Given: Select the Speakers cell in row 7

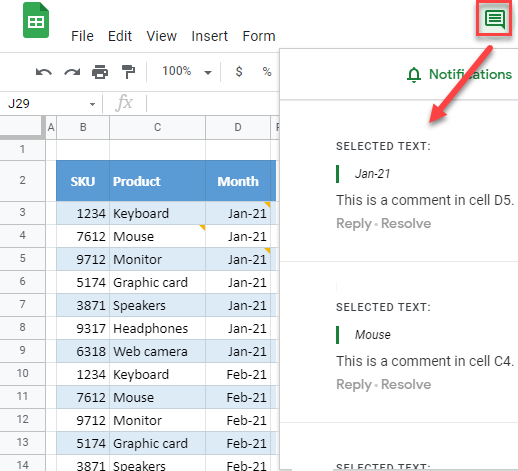Looking at the screenshot, I should (157, 305).
